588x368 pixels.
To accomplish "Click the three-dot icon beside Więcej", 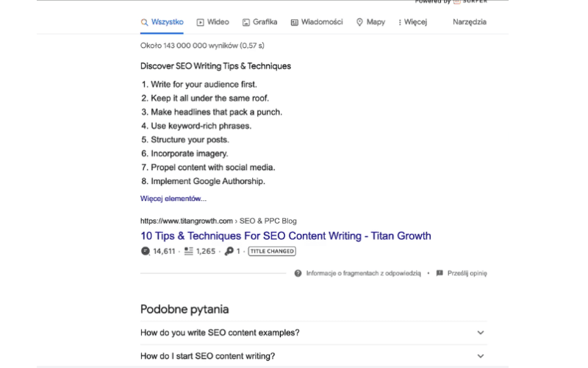I will (400, 23).
